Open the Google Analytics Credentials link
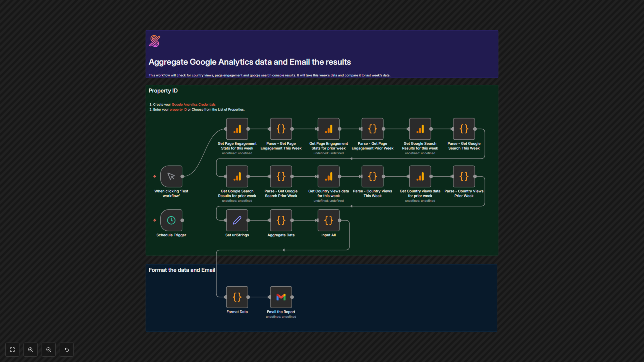 point(194,104)
